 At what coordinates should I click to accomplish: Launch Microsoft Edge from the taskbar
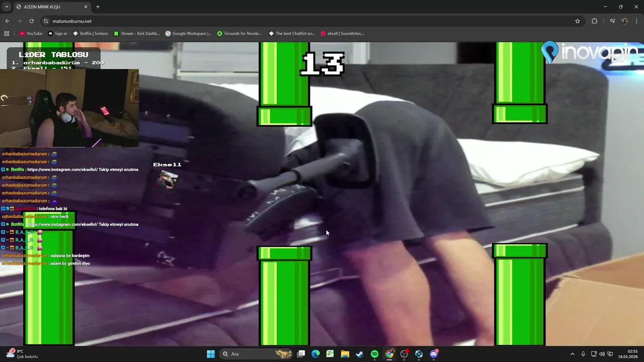(315, 354)
